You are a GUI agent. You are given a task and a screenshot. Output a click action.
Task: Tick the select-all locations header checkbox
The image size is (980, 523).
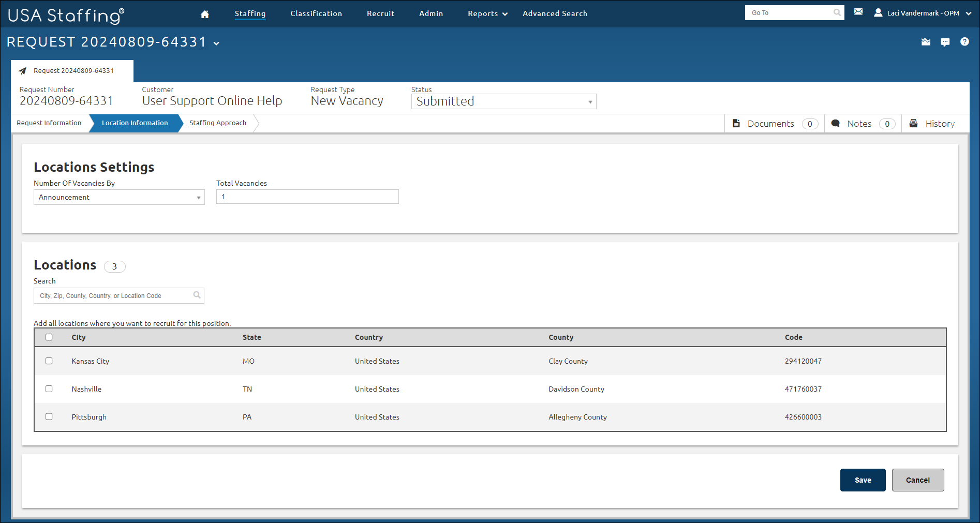(x=49, y=337)
